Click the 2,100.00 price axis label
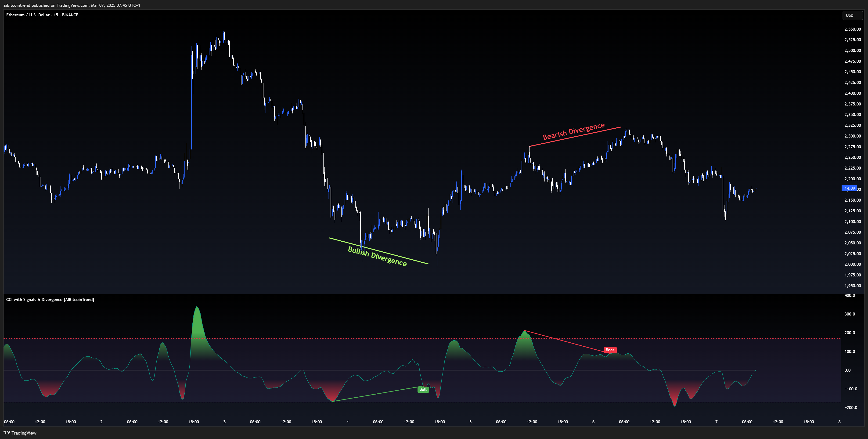The width and height of the screenshot is (868, 439). [852, 221]
